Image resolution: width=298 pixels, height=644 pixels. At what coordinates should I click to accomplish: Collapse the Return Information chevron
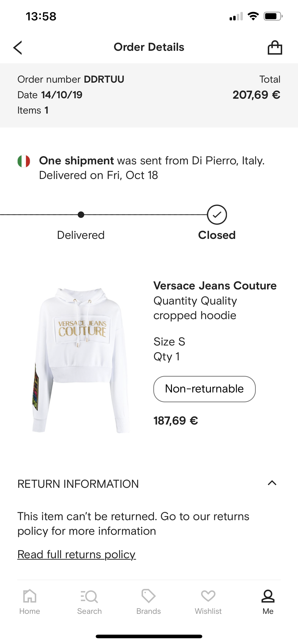tap(272, 483)
